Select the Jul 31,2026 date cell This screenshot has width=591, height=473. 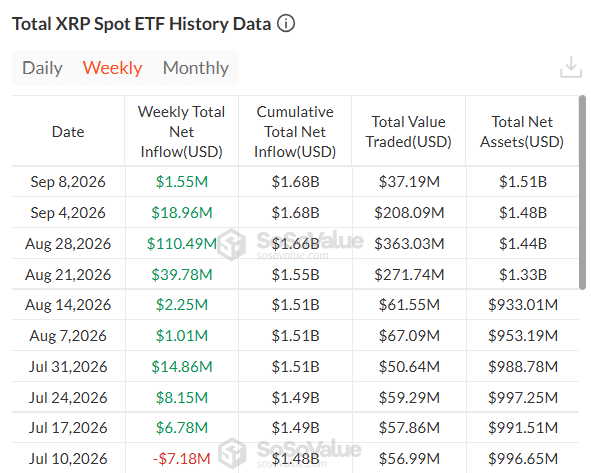[68, 366]
